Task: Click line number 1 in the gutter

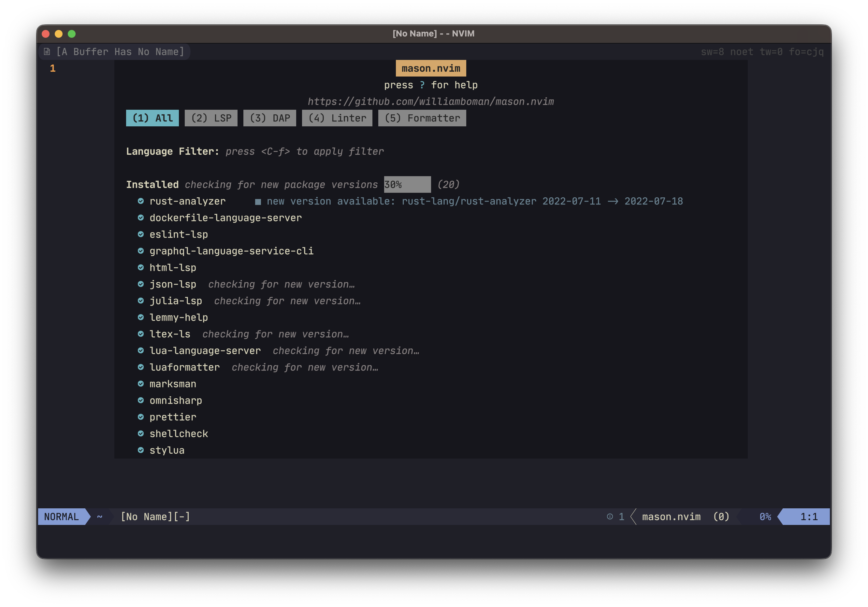Action: pyautogui.click(x=52, y=68)
